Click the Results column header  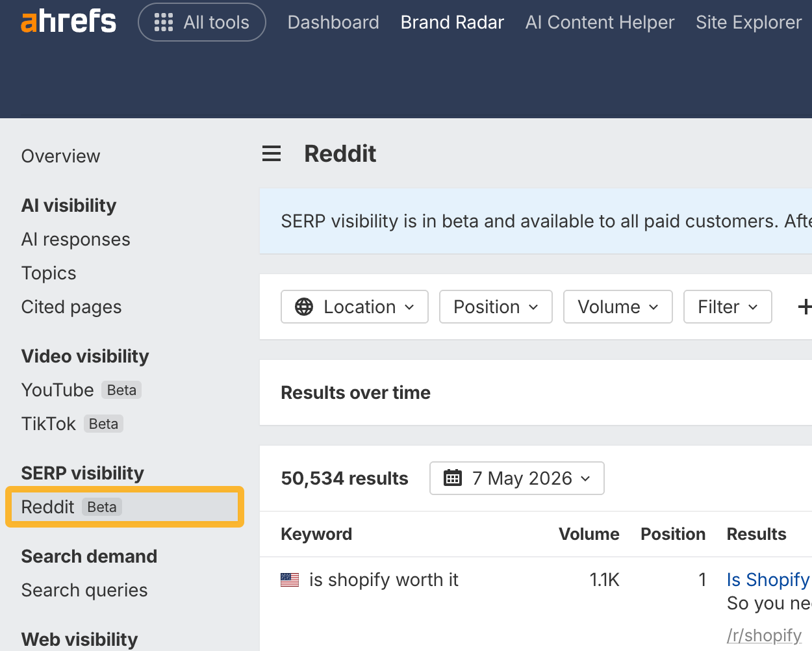tap(757, 534)
